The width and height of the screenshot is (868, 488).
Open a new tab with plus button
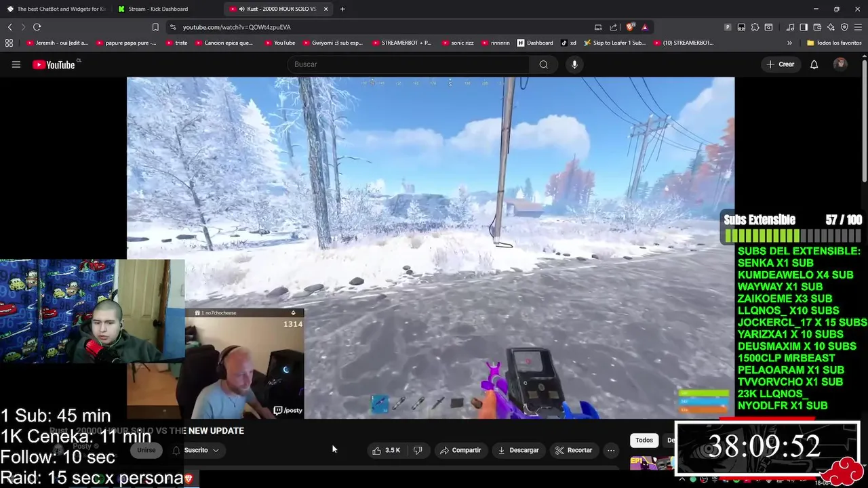[342, 9]
